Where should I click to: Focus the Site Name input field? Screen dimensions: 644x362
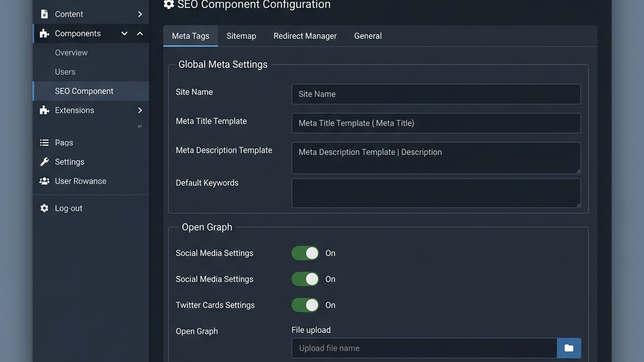click(436, 94)
